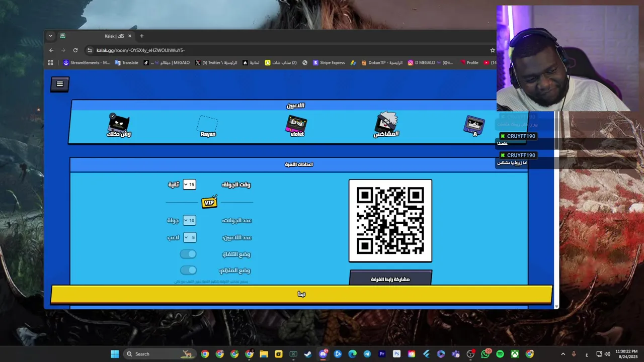Open the D MEGALO Instagram bookmark
This screenshot has width=644, height=362.
coord(430,63)
